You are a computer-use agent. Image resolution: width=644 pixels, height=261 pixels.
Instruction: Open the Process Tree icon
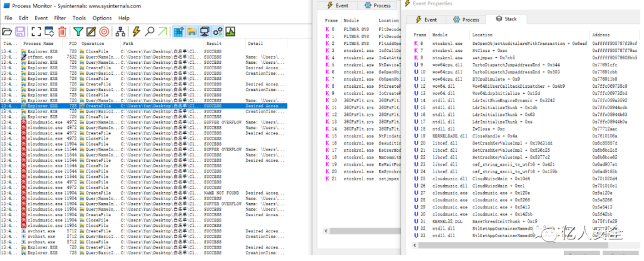click(120, 31)
